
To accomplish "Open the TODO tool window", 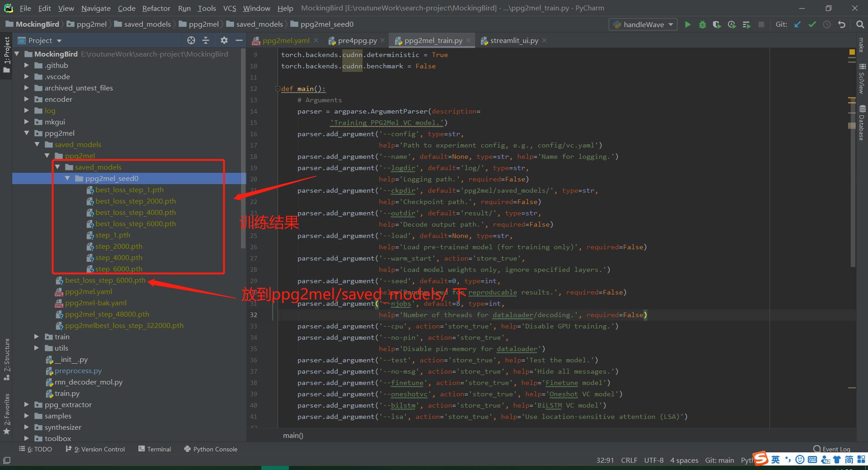I will [x=35, y=449].
